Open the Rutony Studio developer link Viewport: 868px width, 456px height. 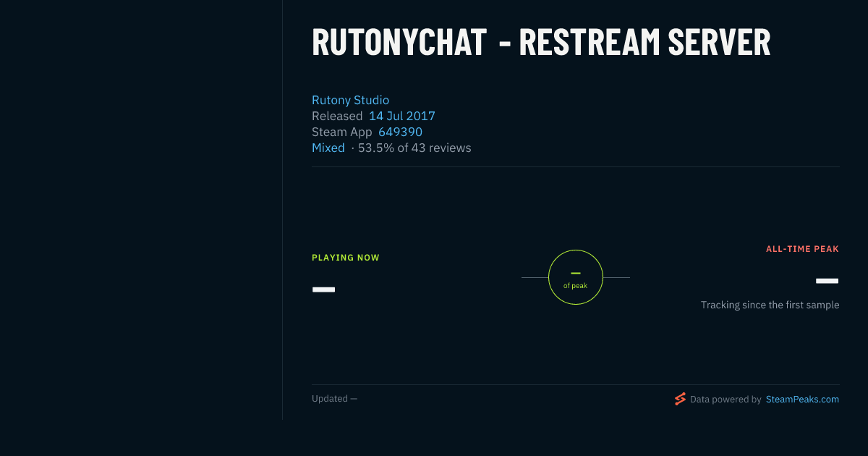[x=350, y=100]
